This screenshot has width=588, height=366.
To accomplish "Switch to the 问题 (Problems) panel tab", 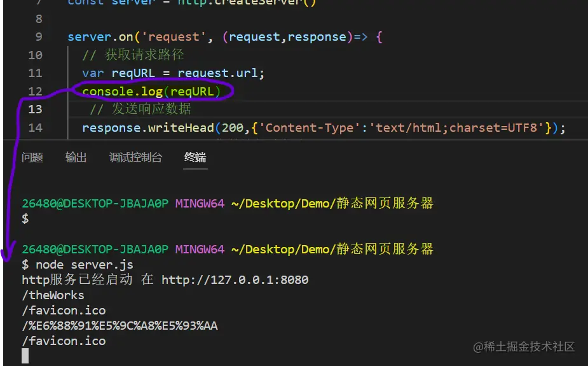I will pos(32,157).
